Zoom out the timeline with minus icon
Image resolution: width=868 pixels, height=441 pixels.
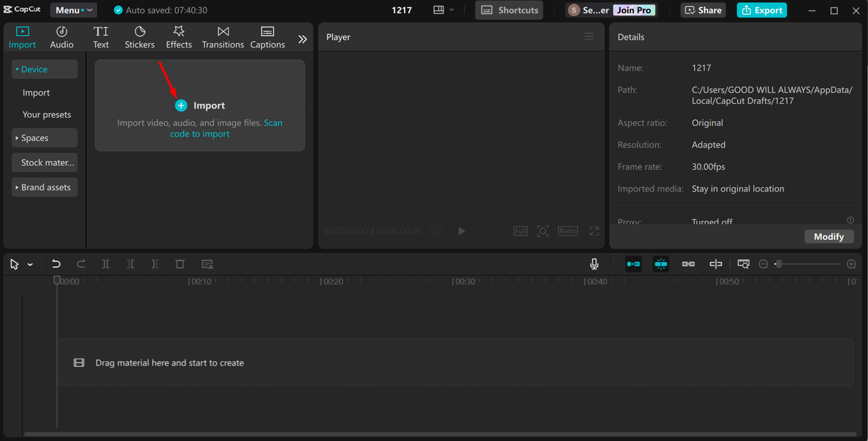[764, 264]
